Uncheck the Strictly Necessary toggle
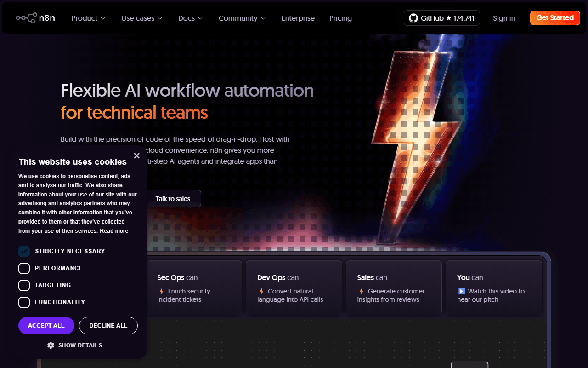The width and height of the screenshot is (588, 368). point(24,251)
